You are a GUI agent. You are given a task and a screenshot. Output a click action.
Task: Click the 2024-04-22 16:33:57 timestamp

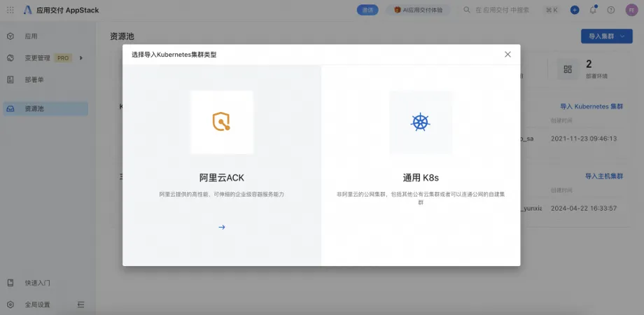[x=584, y=208]
